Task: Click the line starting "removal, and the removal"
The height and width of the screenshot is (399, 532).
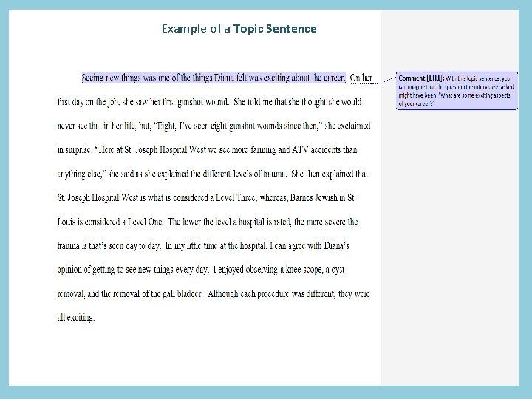Action: [x=214, y=293]
